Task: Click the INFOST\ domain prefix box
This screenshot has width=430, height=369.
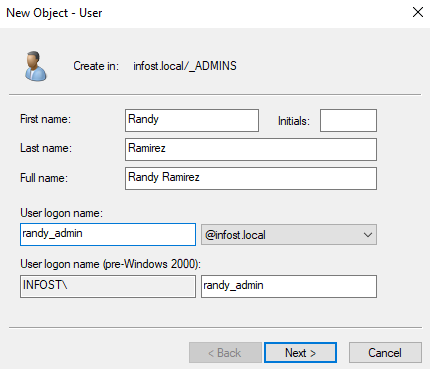Action: pyautogui.click(x=108, y=286)
